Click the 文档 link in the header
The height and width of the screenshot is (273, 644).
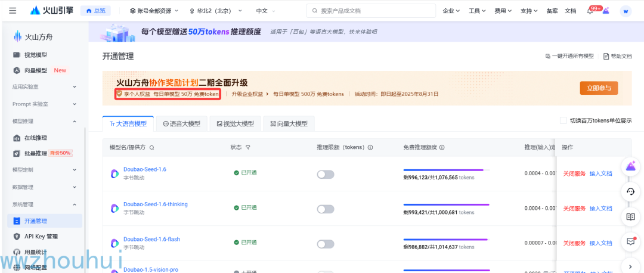571,11
